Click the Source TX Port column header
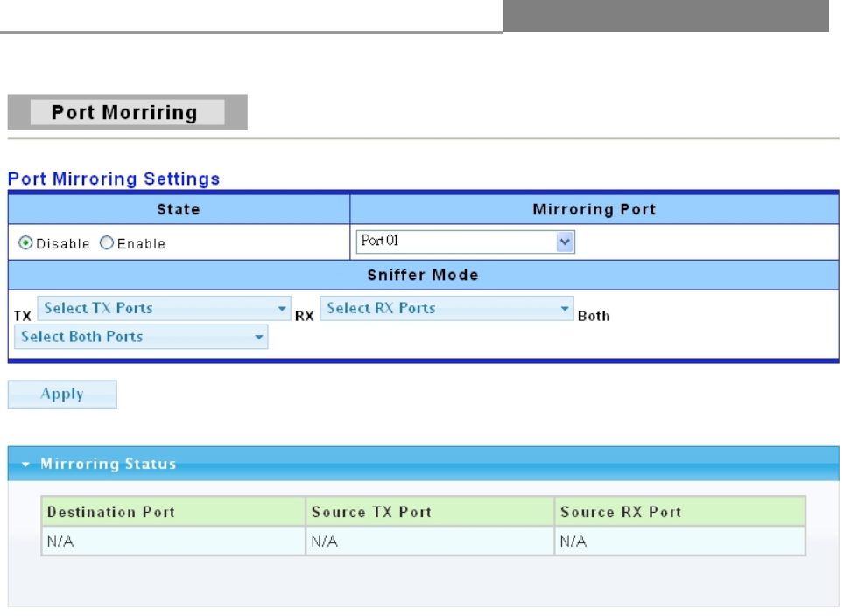 coord(430,512)
